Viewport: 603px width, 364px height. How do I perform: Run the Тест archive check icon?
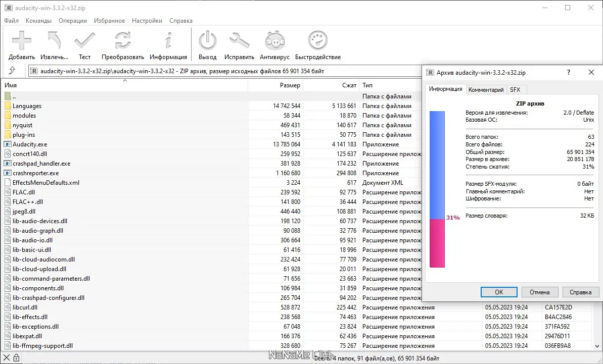[x=84, y=40]
